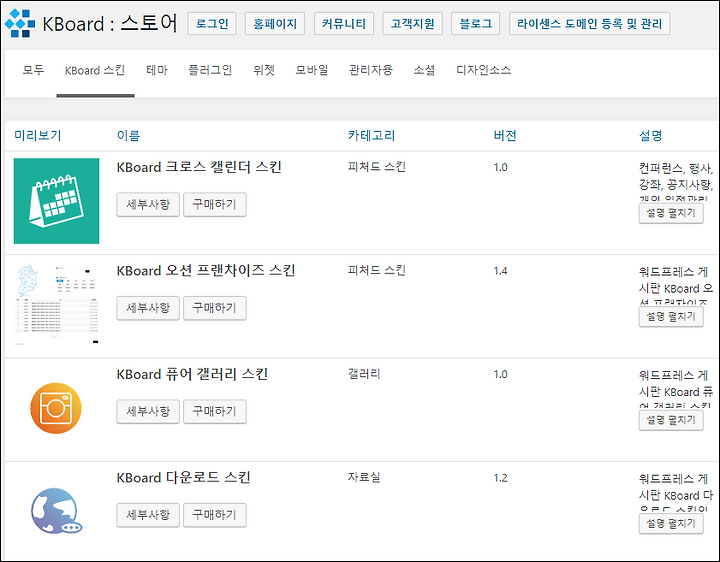The height and width of the screenshot is (562, 720).
Task: Click version 1.2 in download row
Action: coord(501,478)
